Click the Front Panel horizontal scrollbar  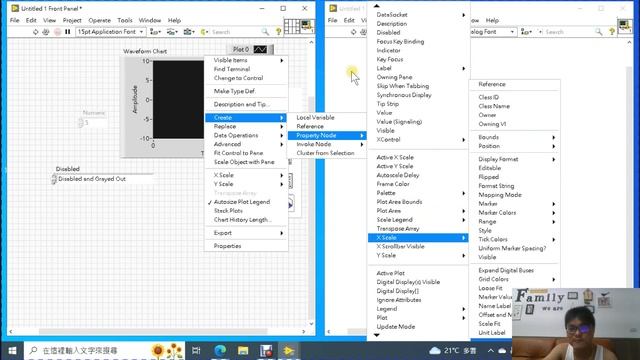click(x=153, y=331)
